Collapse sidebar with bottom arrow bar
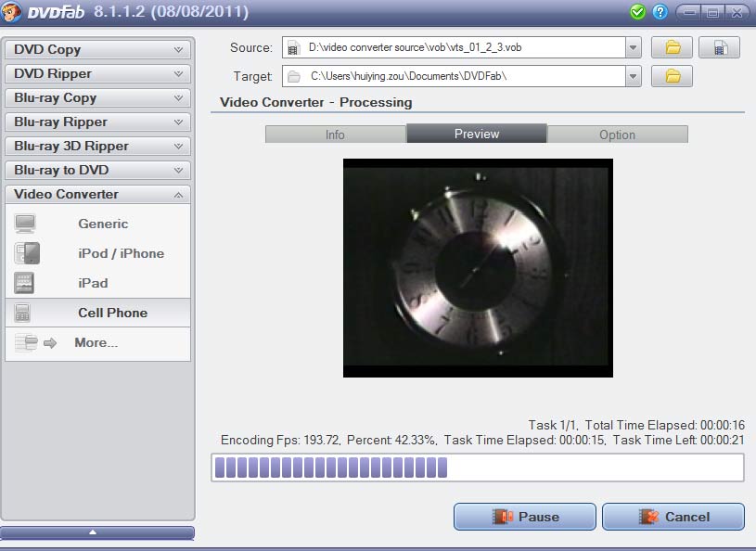This screenshot has width=756, height=551. pos(97,532)
